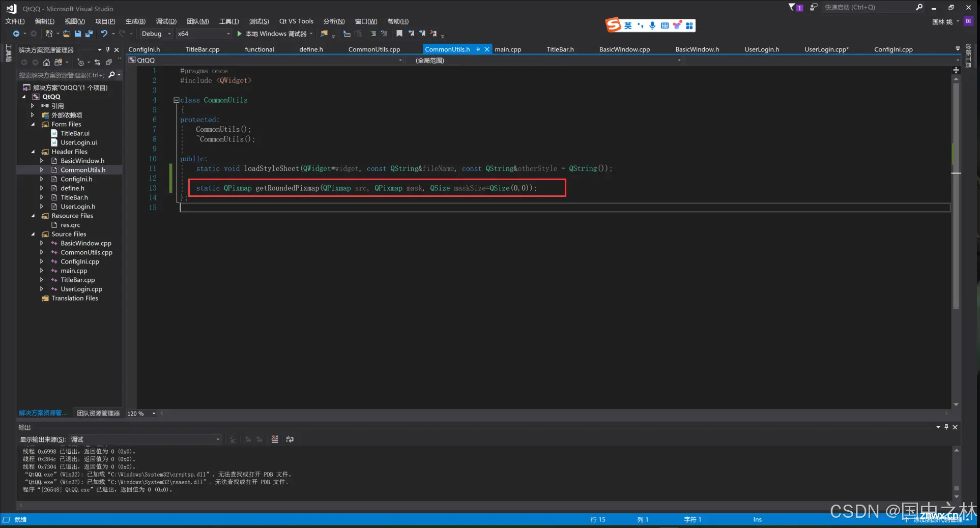
Task: Switch to the TitleBar.cpp tab
Action: pos(202,49)
